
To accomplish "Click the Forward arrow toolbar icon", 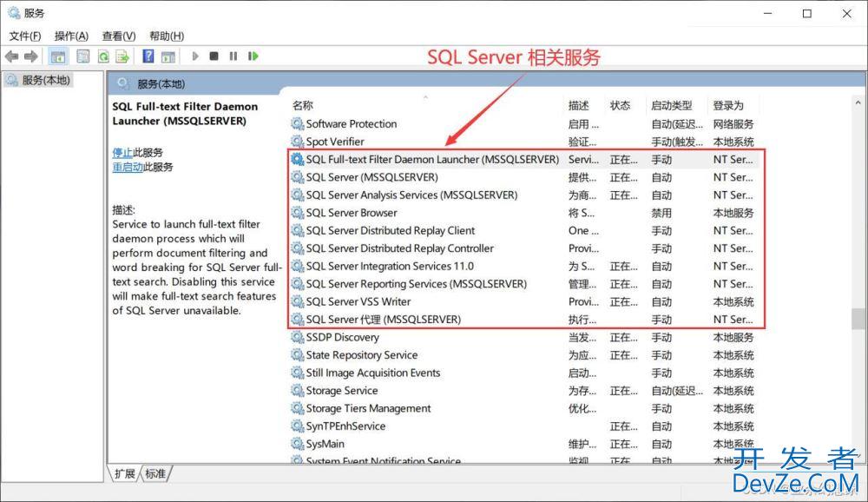I will 31,56.
